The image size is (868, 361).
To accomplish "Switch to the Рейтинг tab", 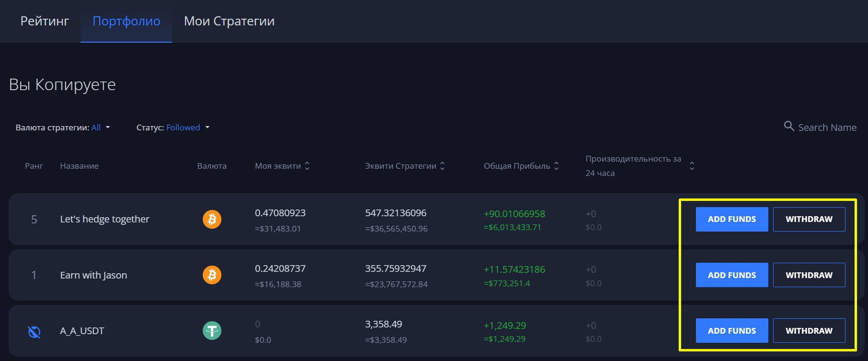I will [x=45, y=21].
